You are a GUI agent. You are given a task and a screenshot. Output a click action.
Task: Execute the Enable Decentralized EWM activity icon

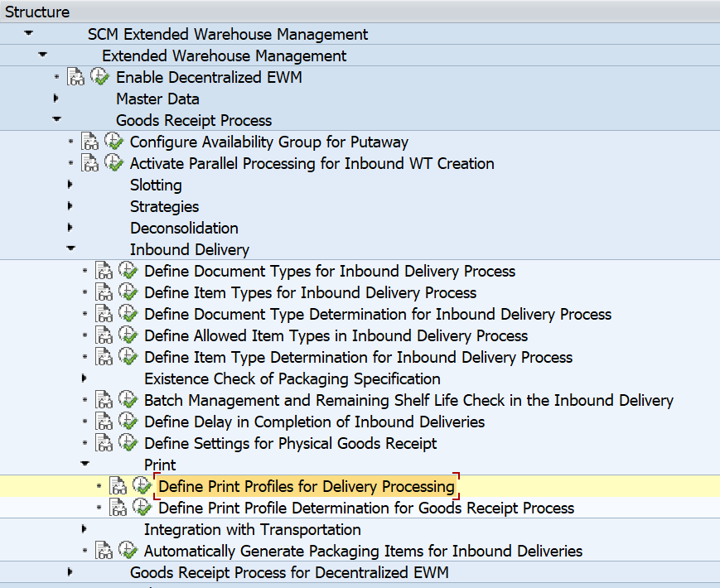99,76
